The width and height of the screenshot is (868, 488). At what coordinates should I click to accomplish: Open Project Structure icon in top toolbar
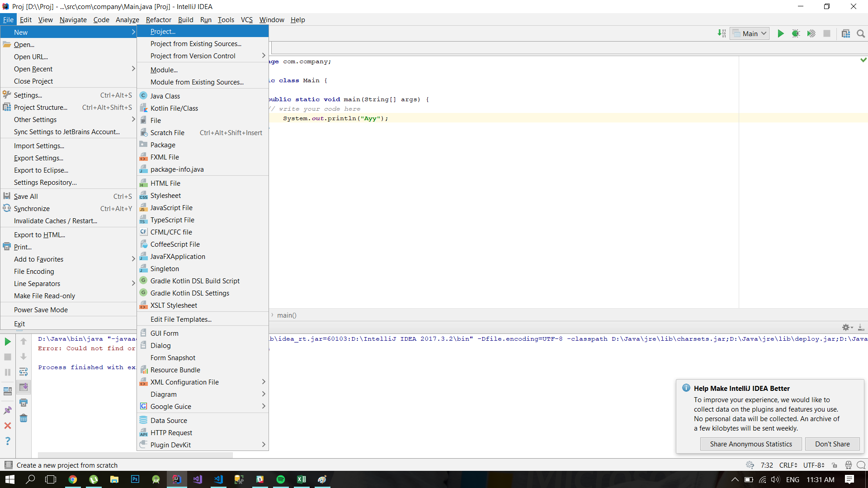[846, 33]
